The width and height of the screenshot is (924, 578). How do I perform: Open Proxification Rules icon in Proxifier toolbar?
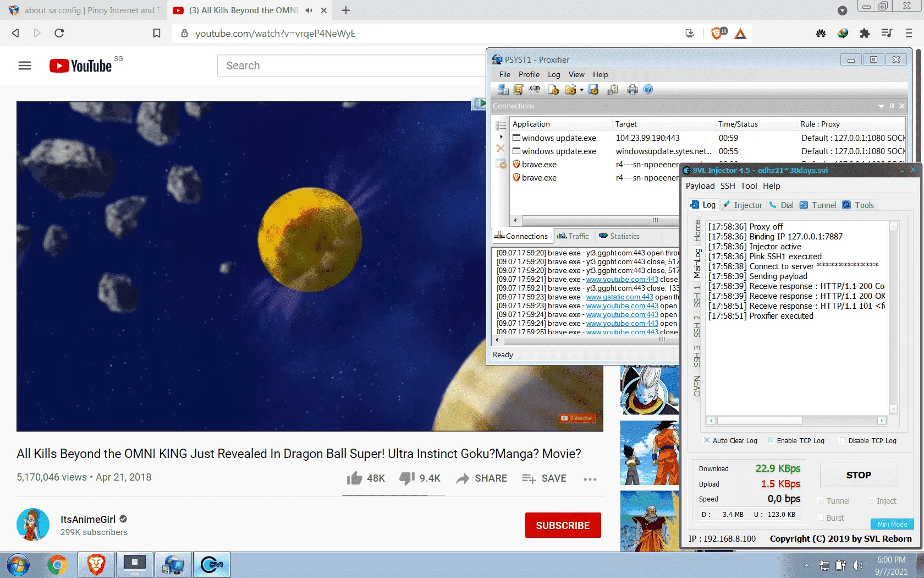(x=518, y=89)
